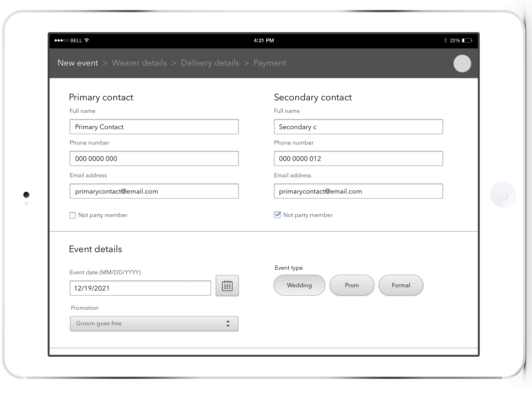Screen dimensions: 532x401
Task: Uncheck secondary contact Not party member
Action: [277, 215]
